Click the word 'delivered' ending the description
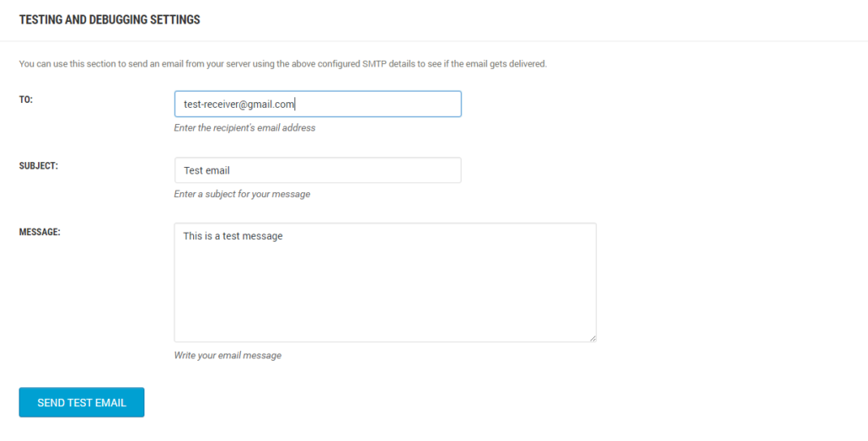Viewport: 868px width, 441px height. coord(527,64)
